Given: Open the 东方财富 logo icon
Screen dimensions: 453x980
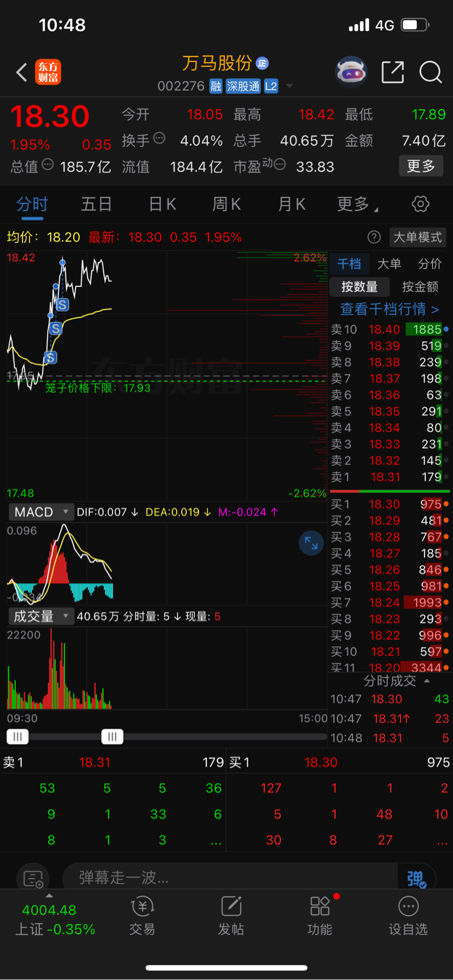Looking at the screenshot, I should (48, 72).
